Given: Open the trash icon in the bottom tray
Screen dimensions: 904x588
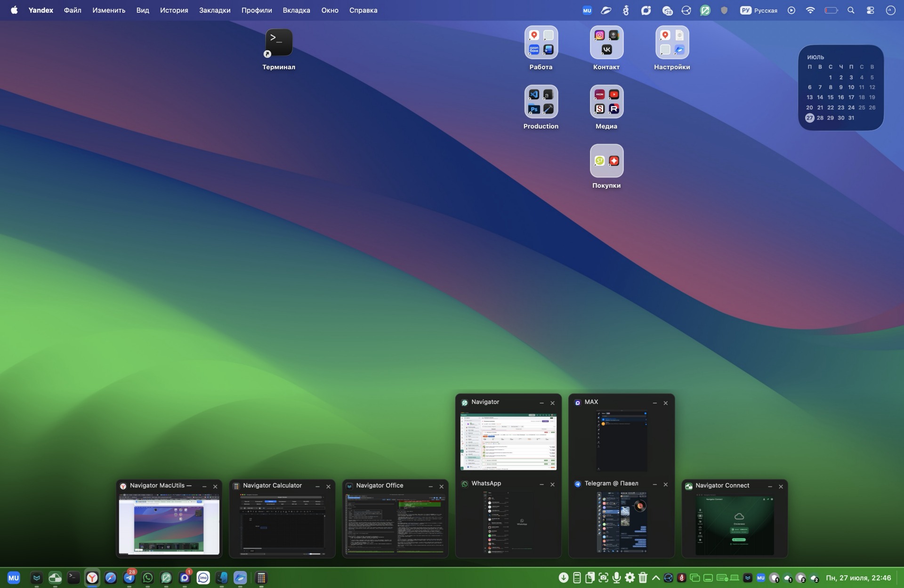Looking at the screenshot, I should point(643,578).
